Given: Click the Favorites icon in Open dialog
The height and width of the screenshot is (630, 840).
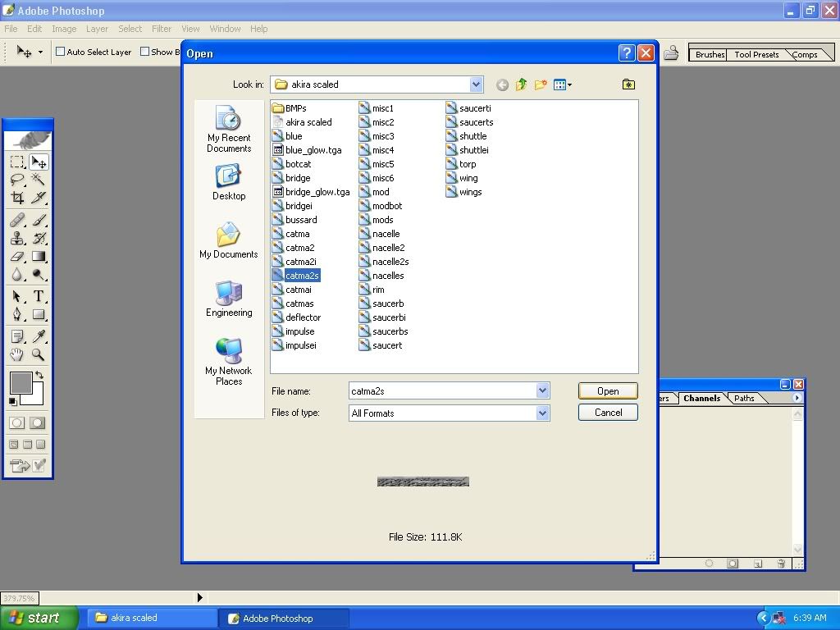Looking at the screenshot, I should point(628,84).
